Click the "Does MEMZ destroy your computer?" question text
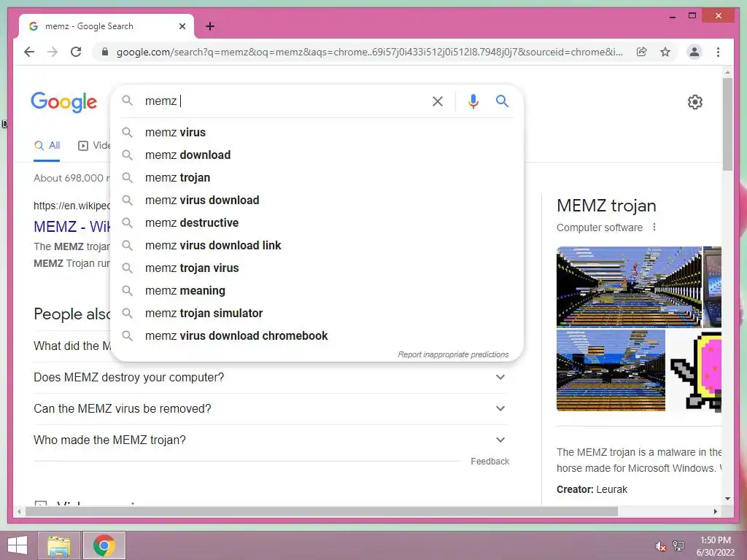Viewport: 747px width, 560px height. 128,377
